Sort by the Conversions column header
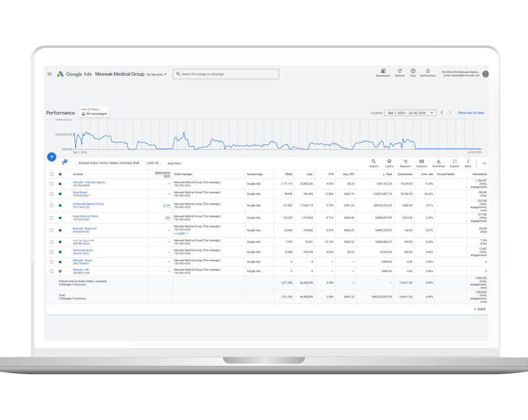This screenshot has width=528, height=420. (405, 174)
